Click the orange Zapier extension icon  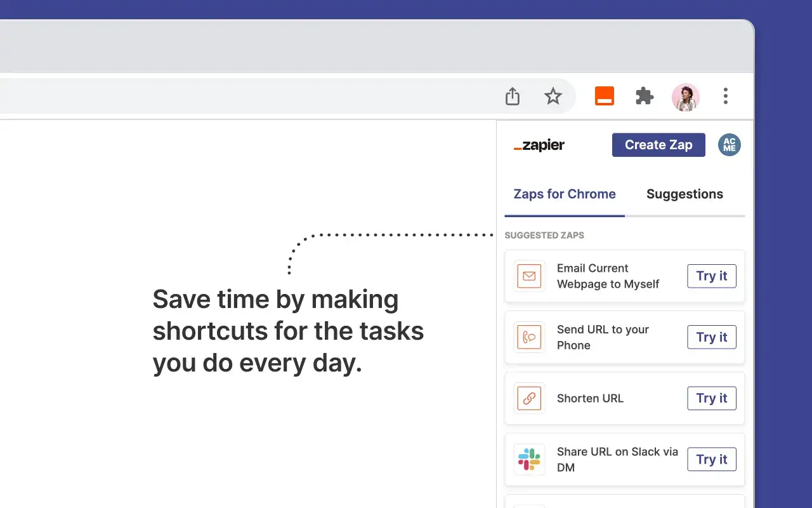pyautogui.click(x=604, y=96)
